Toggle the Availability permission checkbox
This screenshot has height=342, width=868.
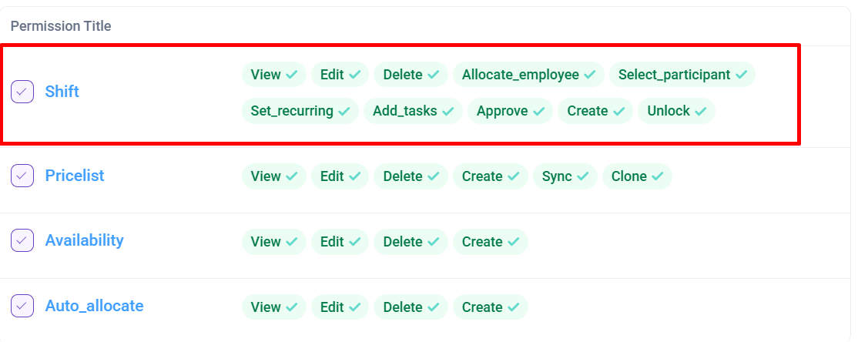click(22, 240)
